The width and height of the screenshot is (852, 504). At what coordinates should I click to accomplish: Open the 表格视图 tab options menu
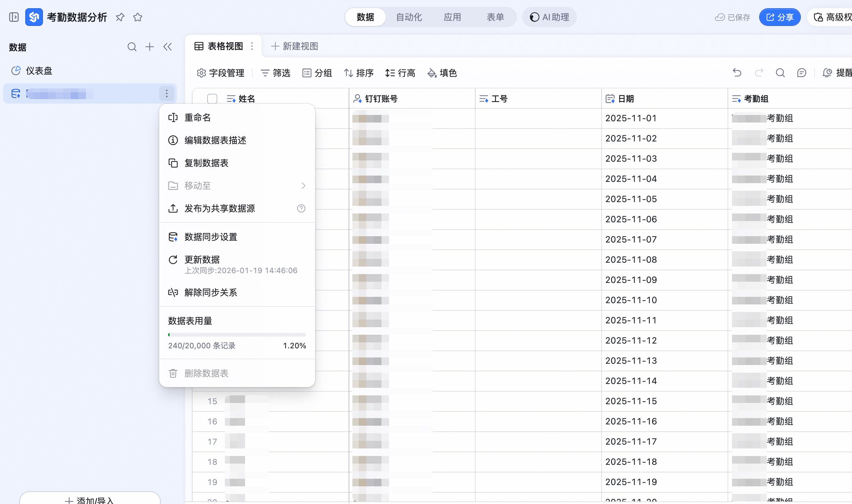click(x=252, y=46)
